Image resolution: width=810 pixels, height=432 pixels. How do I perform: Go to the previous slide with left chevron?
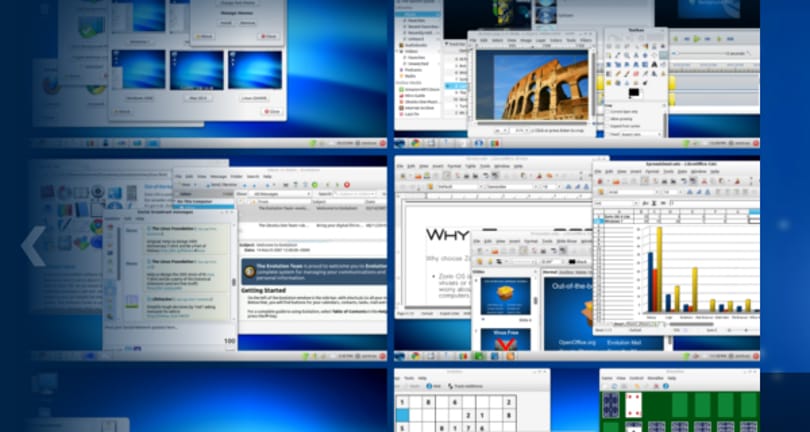tap(34, 246)
